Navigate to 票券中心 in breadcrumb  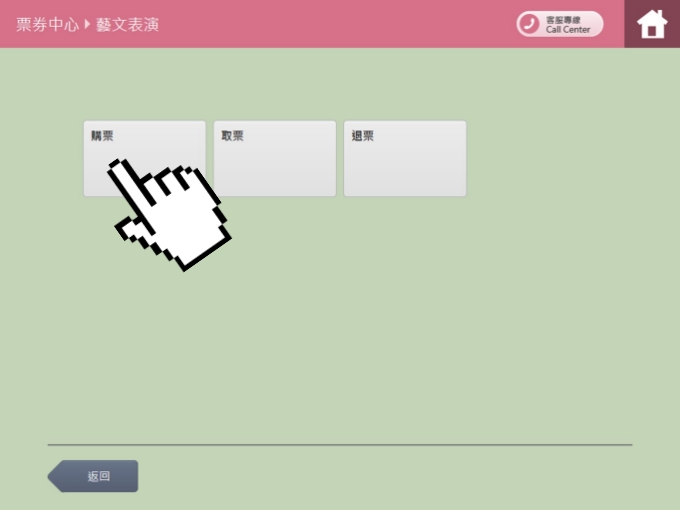47,24
